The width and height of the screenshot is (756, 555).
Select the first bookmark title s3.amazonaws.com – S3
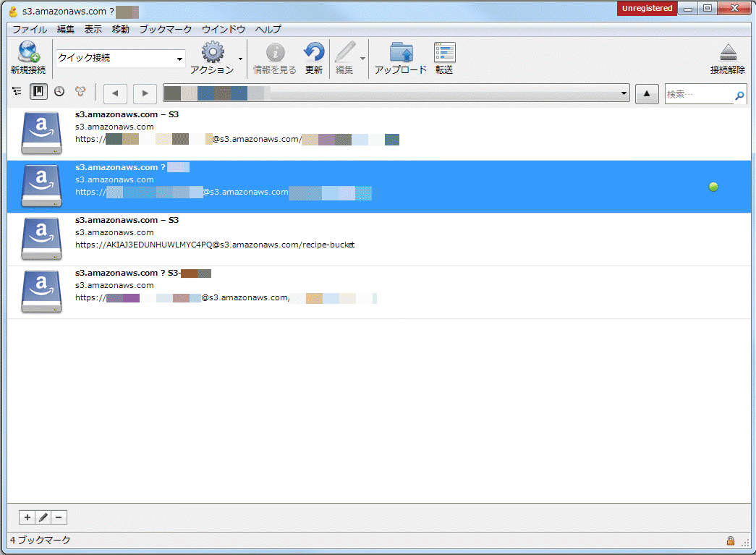pos(127,115)
